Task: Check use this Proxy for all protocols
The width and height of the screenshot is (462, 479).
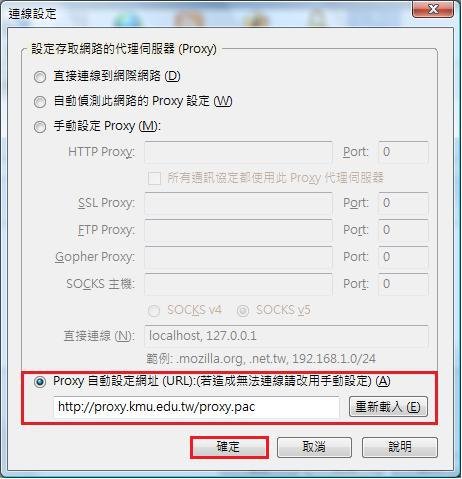Action: (154, 178)
